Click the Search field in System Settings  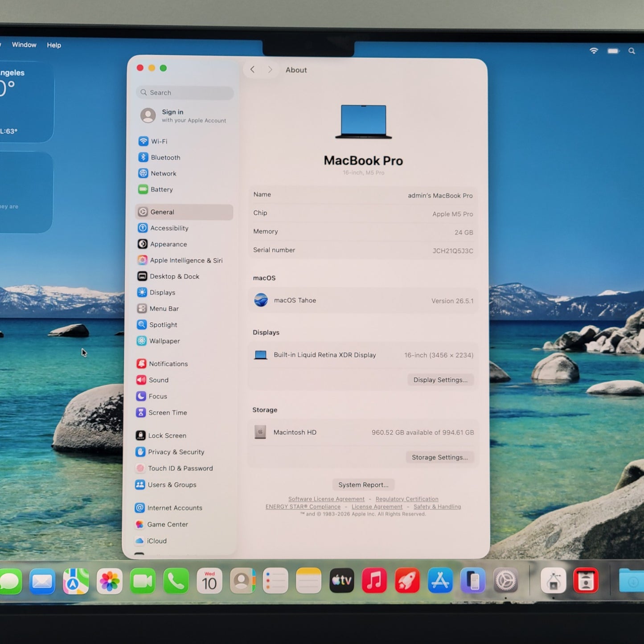185,93
